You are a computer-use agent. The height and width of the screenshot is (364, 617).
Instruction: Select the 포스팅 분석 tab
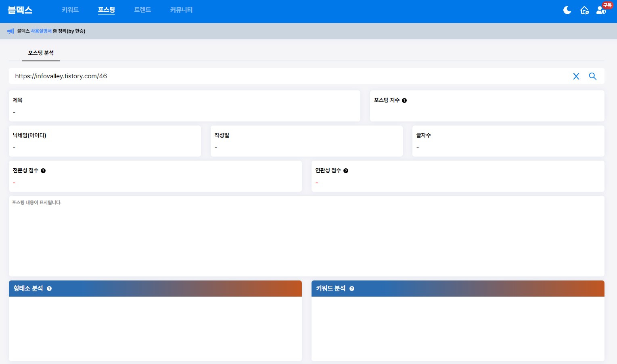[x=41, y=53]
